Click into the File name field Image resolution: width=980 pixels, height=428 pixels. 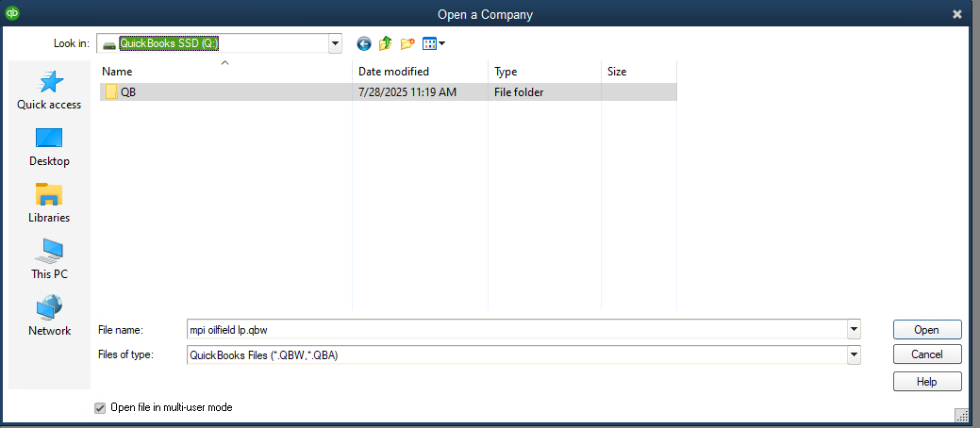click(x=516, y=329)
